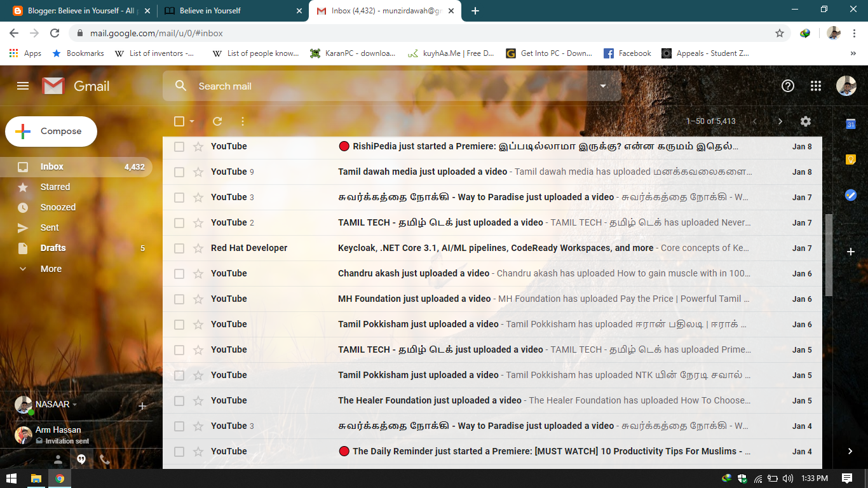This screenshot has width=868, height=488.
Task: Open the three-dot More options in mail toolbar
Action: (243, 121)
